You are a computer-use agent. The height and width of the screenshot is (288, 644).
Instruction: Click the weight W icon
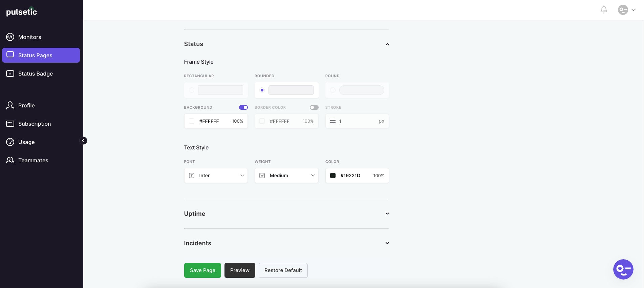click(x=262, y=176)
